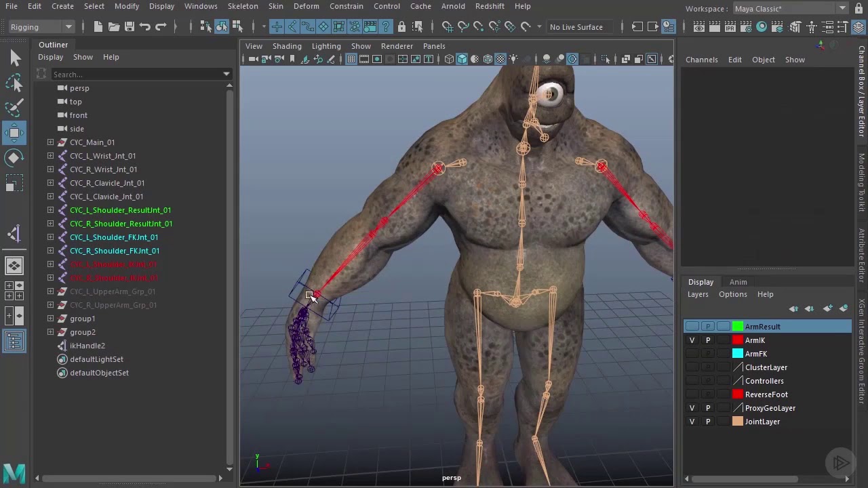Open the Skeleton menu

243,6
